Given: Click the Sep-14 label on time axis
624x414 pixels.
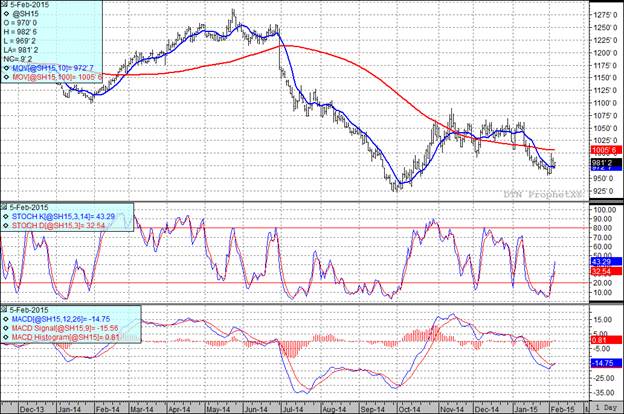Looking at the screenshot, I should [372, 409].
